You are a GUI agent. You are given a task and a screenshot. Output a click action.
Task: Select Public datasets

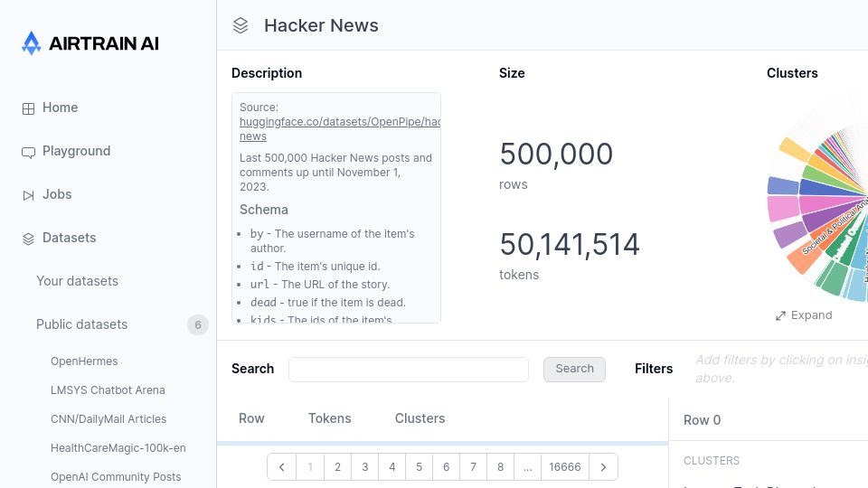pos(82,324)
